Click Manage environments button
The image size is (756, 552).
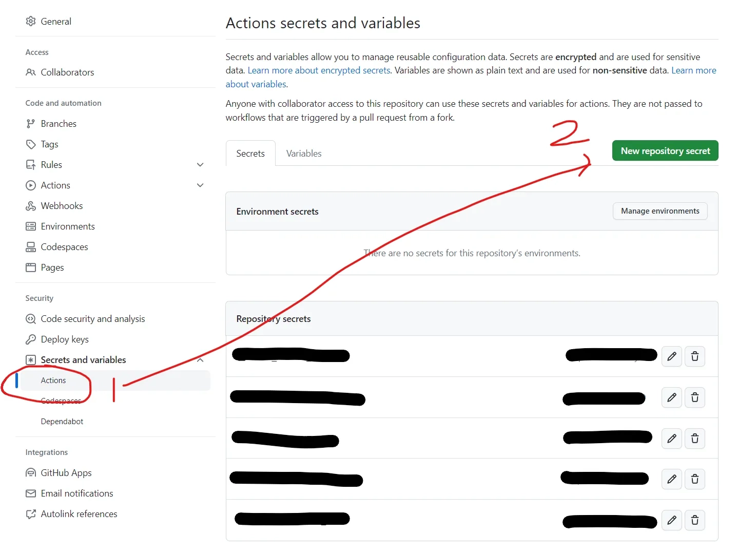pos(660,211)
